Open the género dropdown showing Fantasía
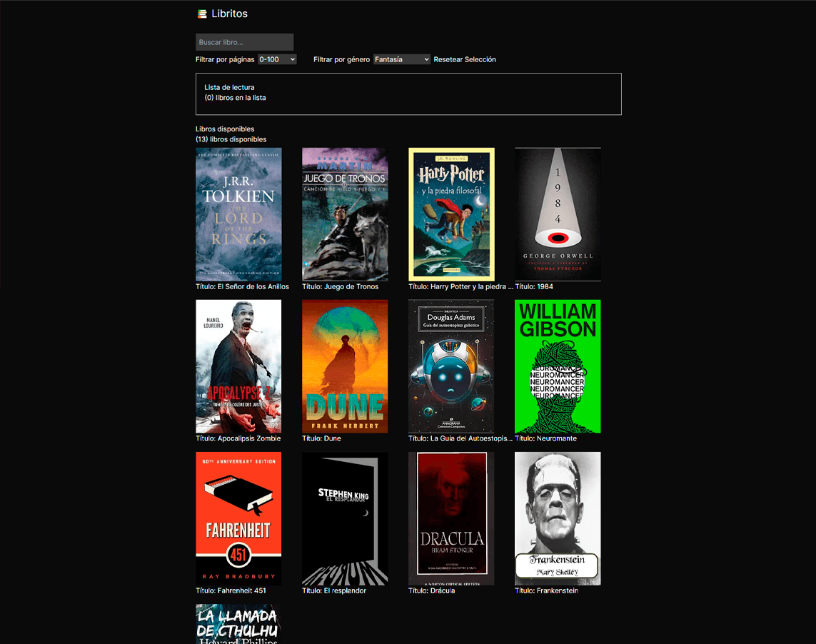The width and height of the screenshot is (816, 644). tap(401, 59)
